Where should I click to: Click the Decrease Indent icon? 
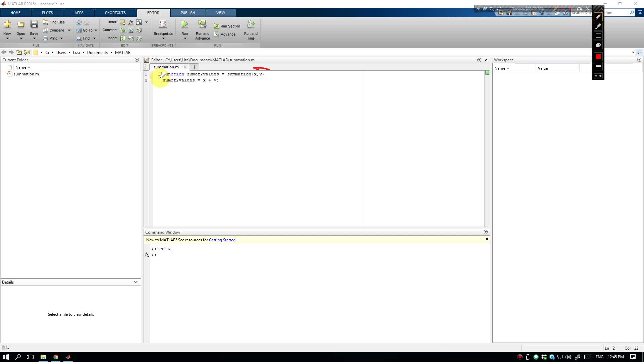coord(139,38)
